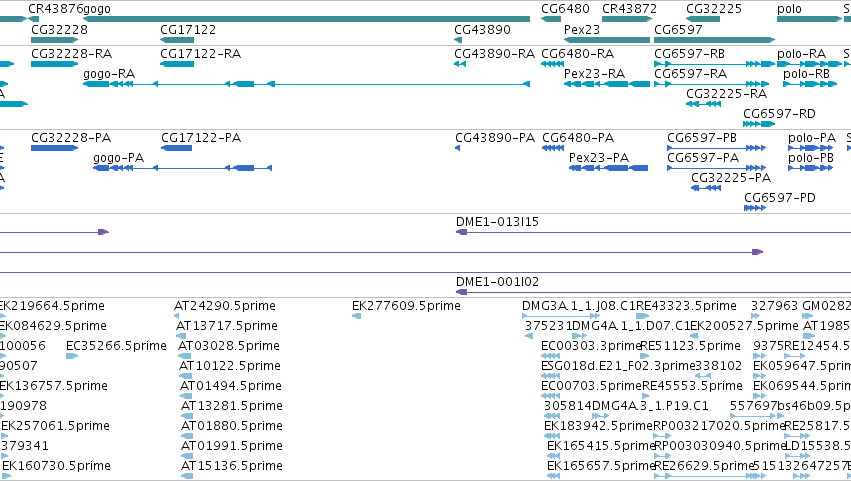The height and width of the screenshot is (481, 851).
Task: Click the CG43890-PA coding glyph
Action: [458, 148]
